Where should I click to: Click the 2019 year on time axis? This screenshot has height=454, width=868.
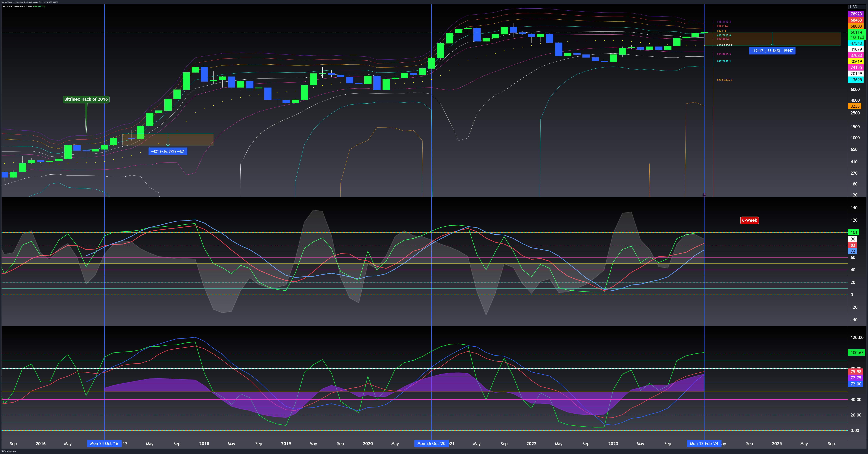pyautogui.click(x=286, y=444)
